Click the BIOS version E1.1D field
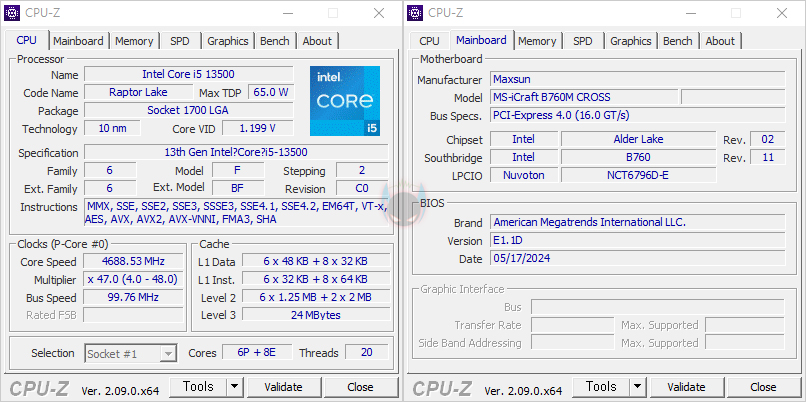The image size is (806, 402). (638, 240)
